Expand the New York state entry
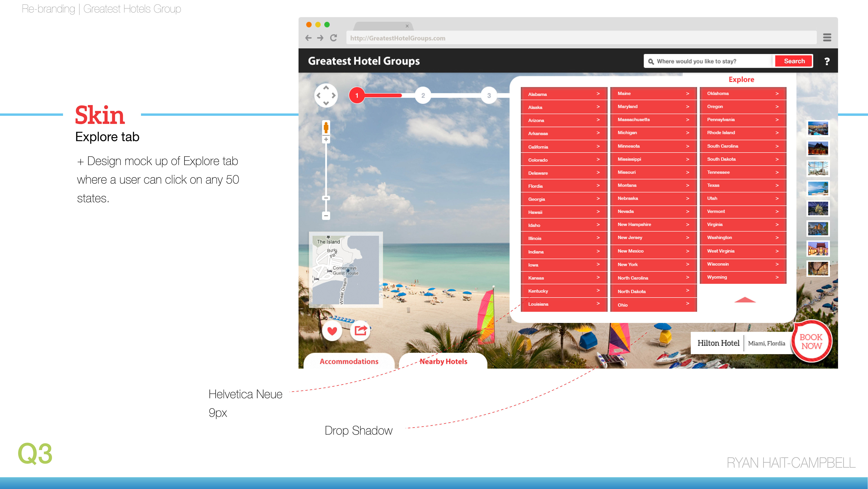The width and height of the screenshot is (868, 489). (x=653, y=264)
